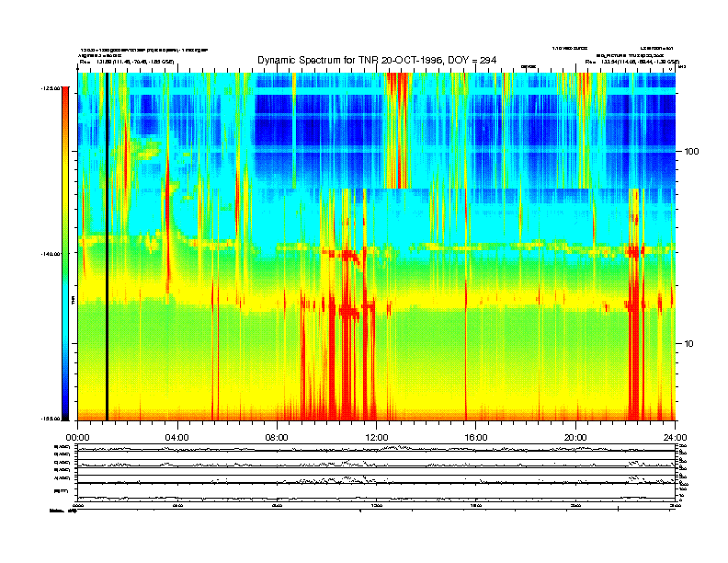Screen dimensions: 728x563
Task: Click the 08:00 time axis label
Action: click(x=277, y=437)
